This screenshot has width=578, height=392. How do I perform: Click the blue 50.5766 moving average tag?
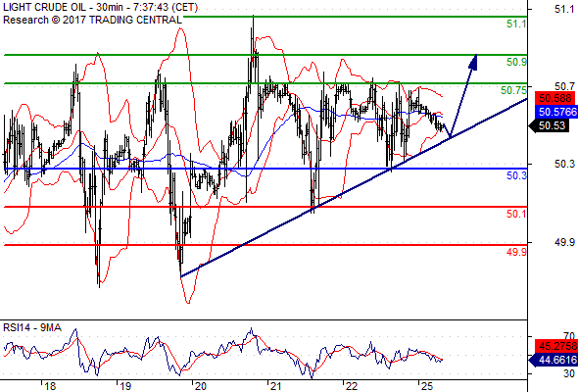(x=556, y=112)
